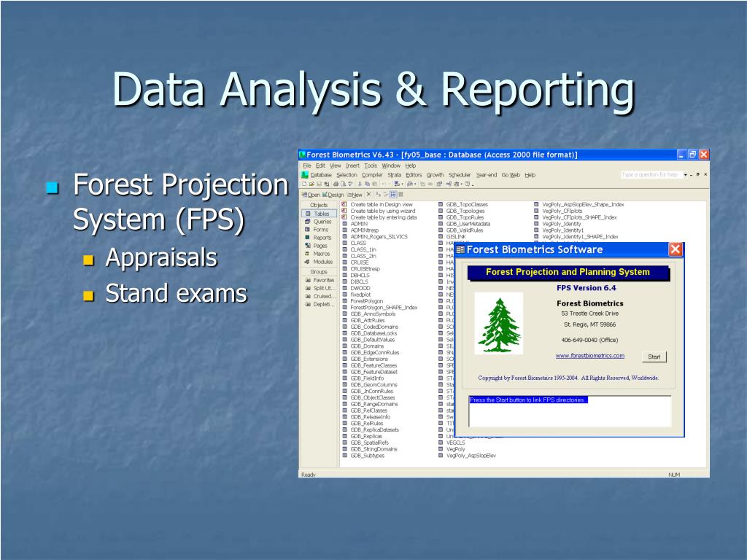Select the GDB_TopoClasses table

click(463, 204)
